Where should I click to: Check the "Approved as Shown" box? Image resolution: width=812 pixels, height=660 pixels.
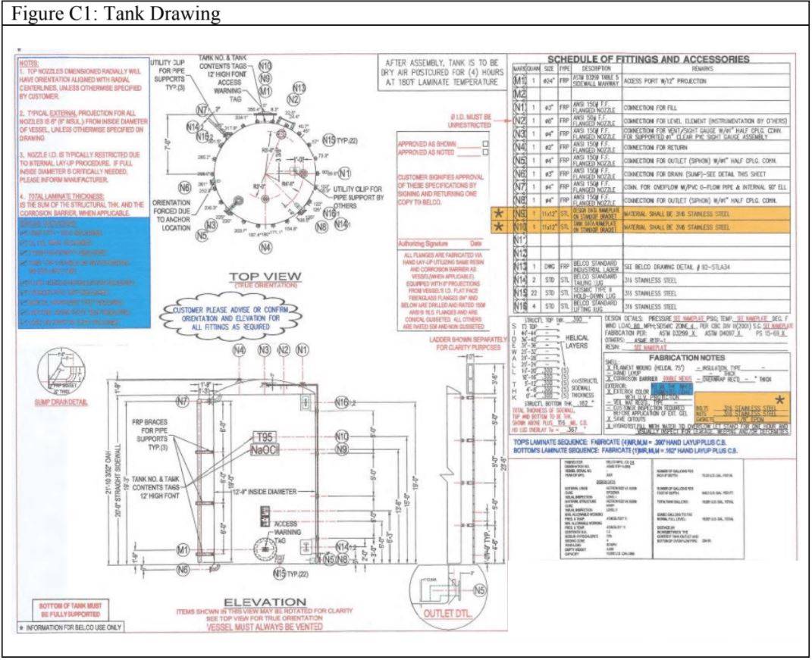(x=485, y=144)
